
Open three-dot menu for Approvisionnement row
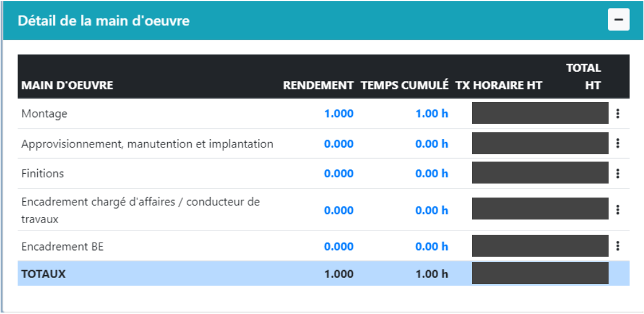click(618, 143)
